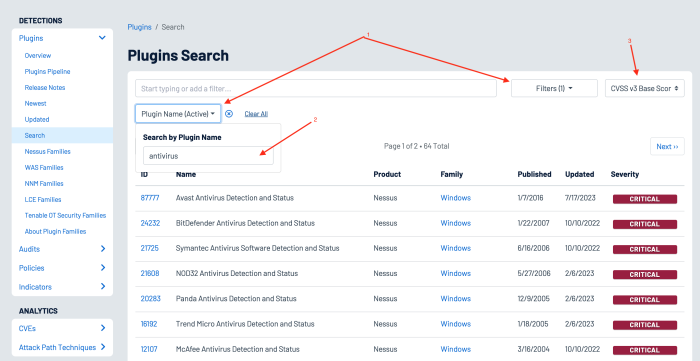The width and height of the screenshot is (700, 361).
Task: Toggle the Plugin Name (Active) filter dropdown
Action: (178, 114)
